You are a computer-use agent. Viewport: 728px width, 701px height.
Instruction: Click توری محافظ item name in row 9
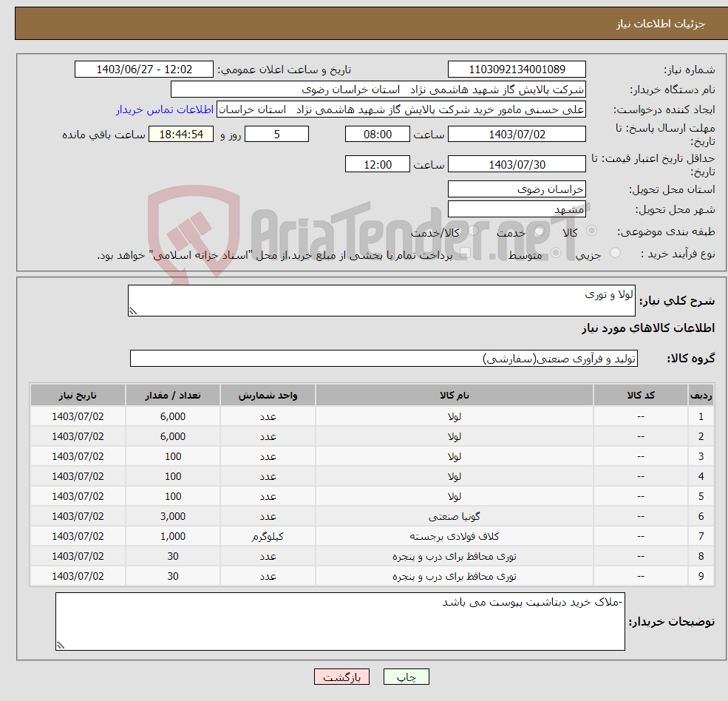click(455, 577)
